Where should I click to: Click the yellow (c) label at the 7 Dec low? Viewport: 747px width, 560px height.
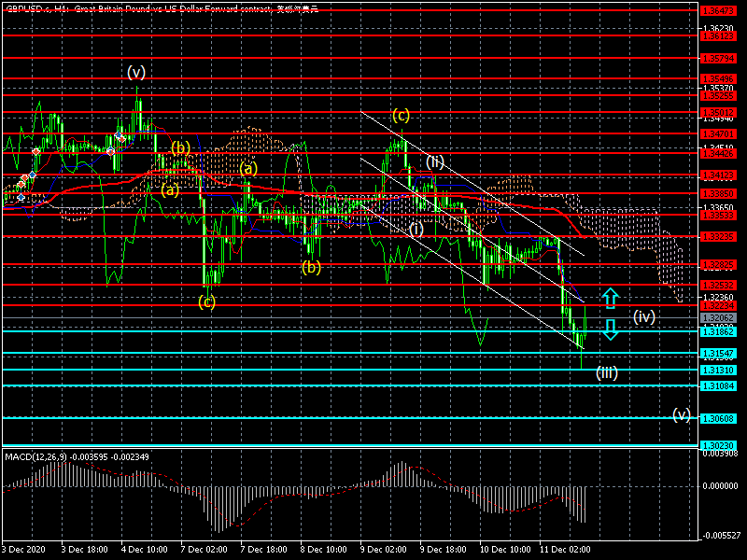207,301
